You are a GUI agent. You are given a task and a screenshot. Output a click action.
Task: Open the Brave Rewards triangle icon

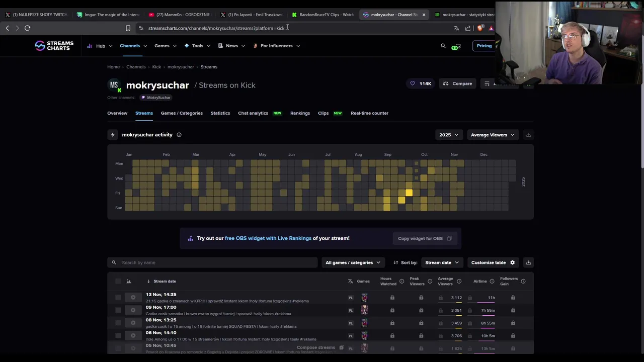point(491,28)
